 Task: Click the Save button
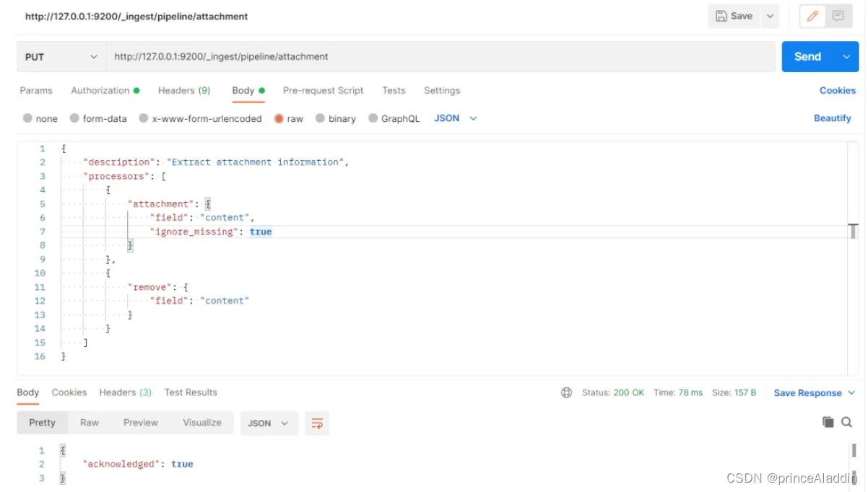coord(734,16)
